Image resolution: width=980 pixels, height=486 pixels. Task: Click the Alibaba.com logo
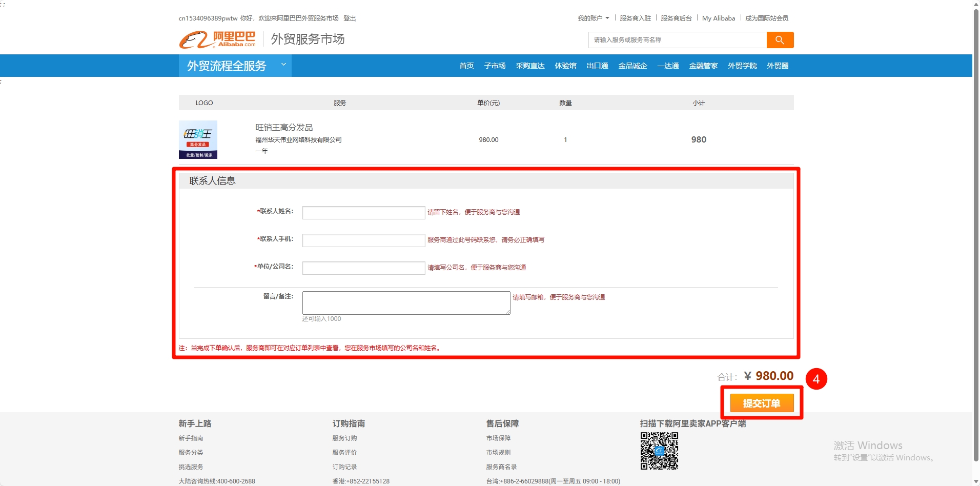217,39
